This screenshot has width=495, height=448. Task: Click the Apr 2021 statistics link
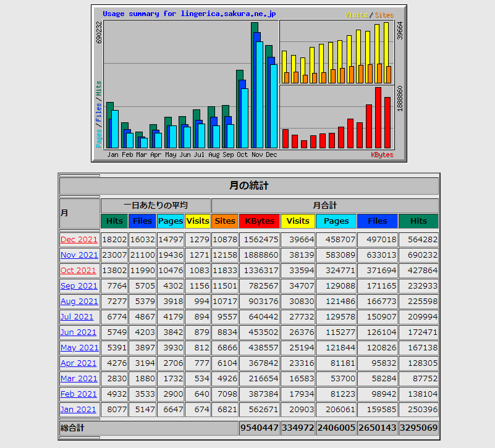tap(78, 363)
